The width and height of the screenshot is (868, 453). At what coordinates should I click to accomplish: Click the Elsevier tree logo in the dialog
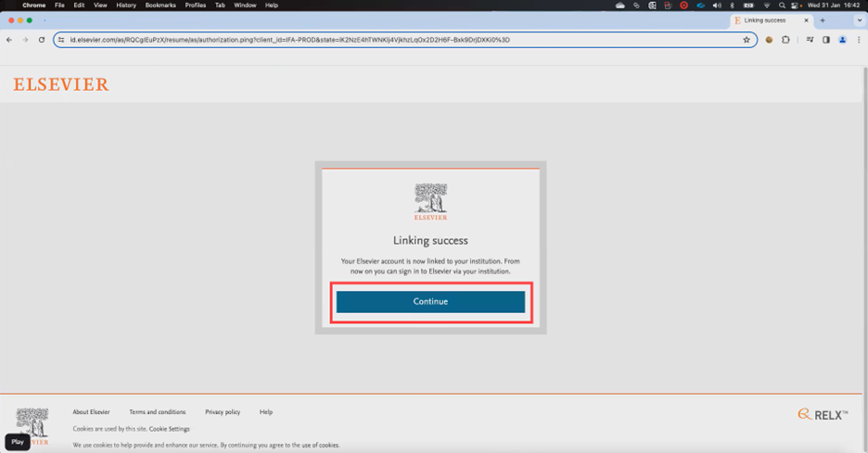point(430,201)
